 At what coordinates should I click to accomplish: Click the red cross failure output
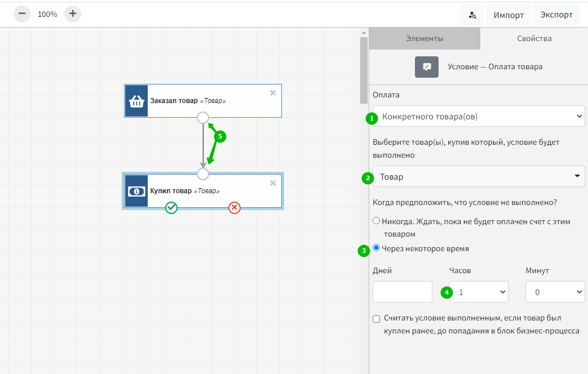pos(235,208)
